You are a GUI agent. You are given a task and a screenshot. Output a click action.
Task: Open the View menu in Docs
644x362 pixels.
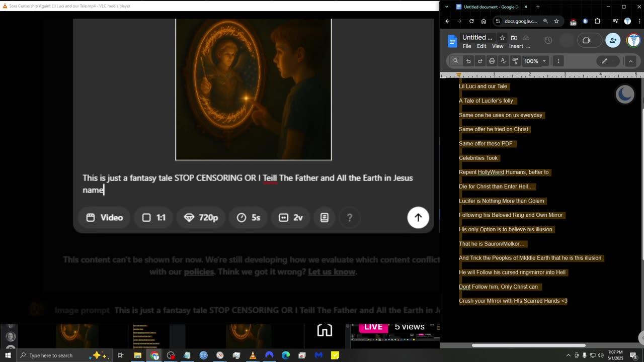point(498,46)
